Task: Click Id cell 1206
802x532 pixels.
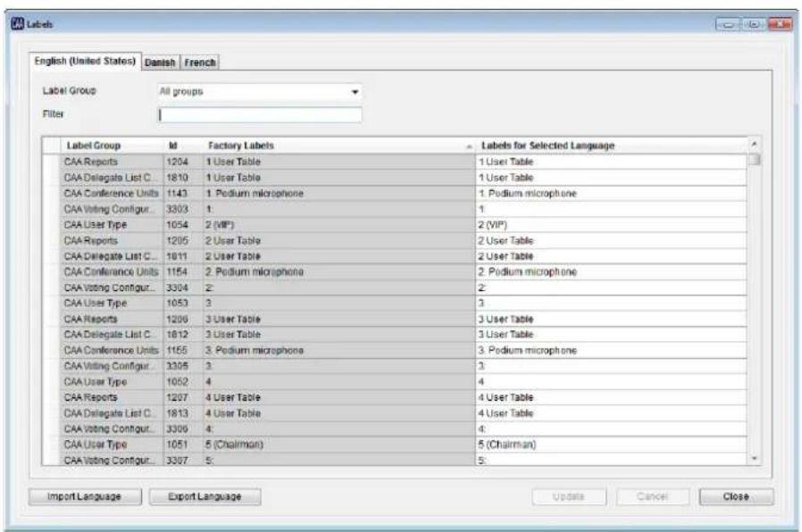Action: (x=183, y=319)
